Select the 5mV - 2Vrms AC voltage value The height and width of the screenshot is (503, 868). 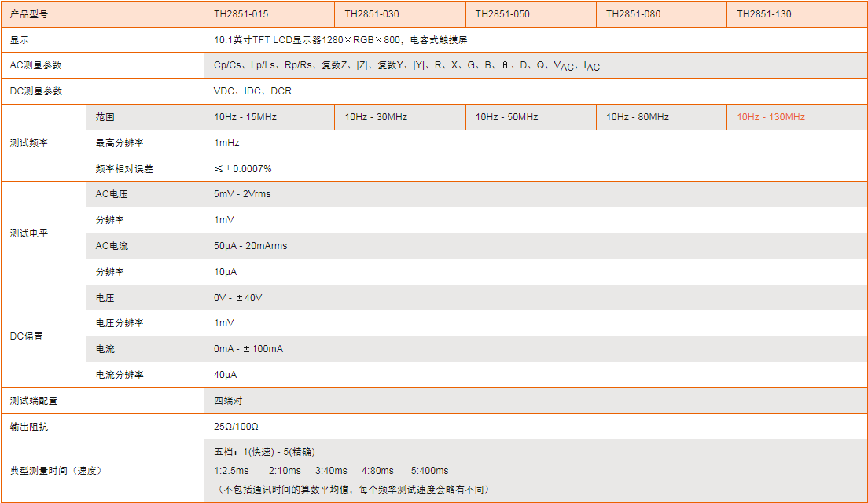pos(242,194)
